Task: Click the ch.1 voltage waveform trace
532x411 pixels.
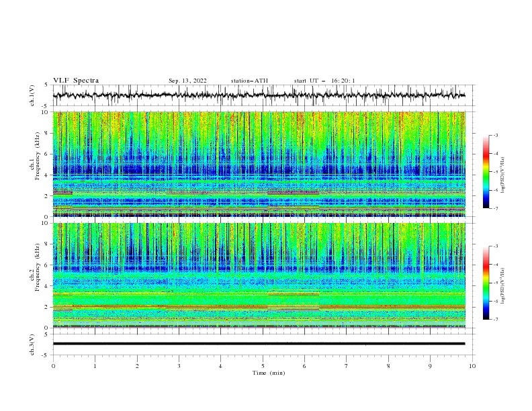Action: (259, 95)
